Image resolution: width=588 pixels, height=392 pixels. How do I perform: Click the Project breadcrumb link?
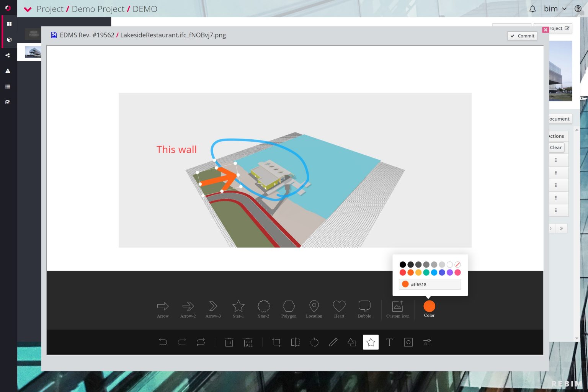point(50,9)
